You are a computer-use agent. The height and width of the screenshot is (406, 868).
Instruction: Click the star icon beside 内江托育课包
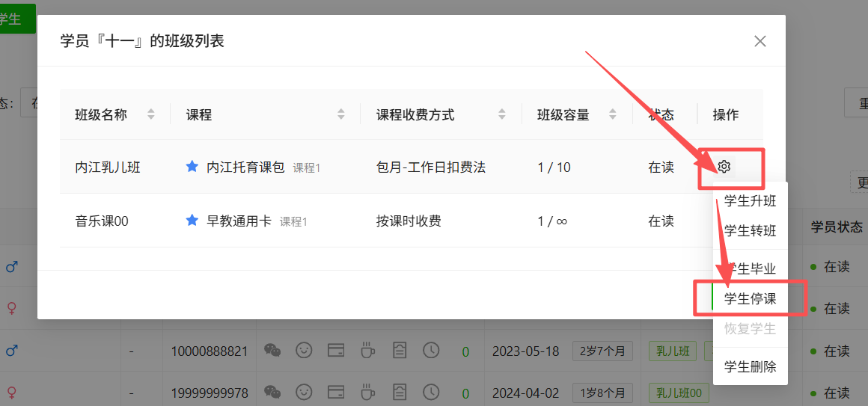tap(192, 167)
